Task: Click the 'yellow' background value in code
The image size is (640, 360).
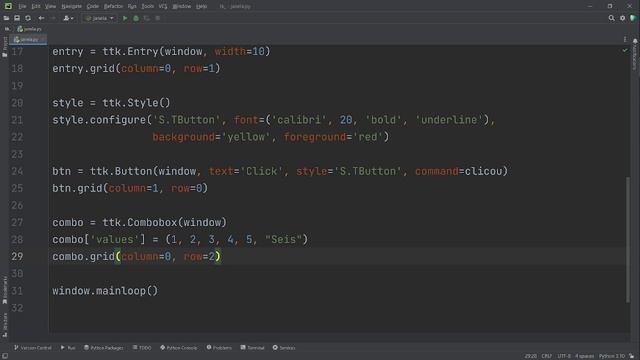Action: point(246,137)
